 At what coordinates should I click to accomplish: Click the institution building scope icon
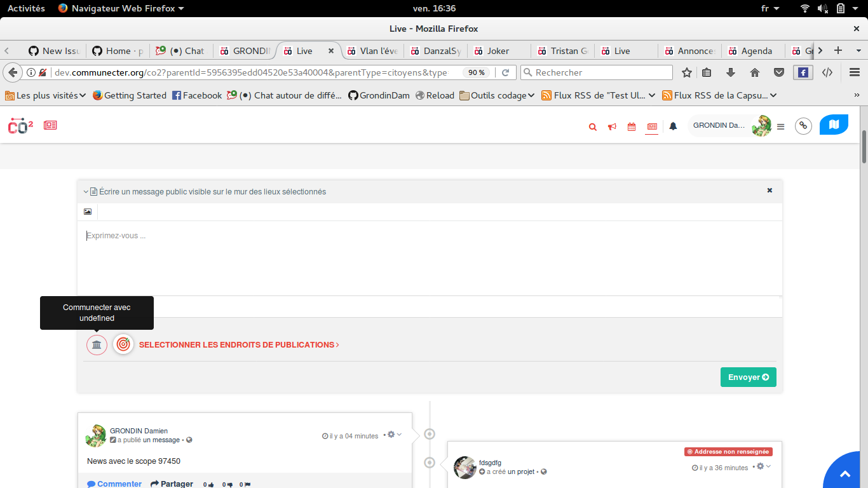pos(97,345)
